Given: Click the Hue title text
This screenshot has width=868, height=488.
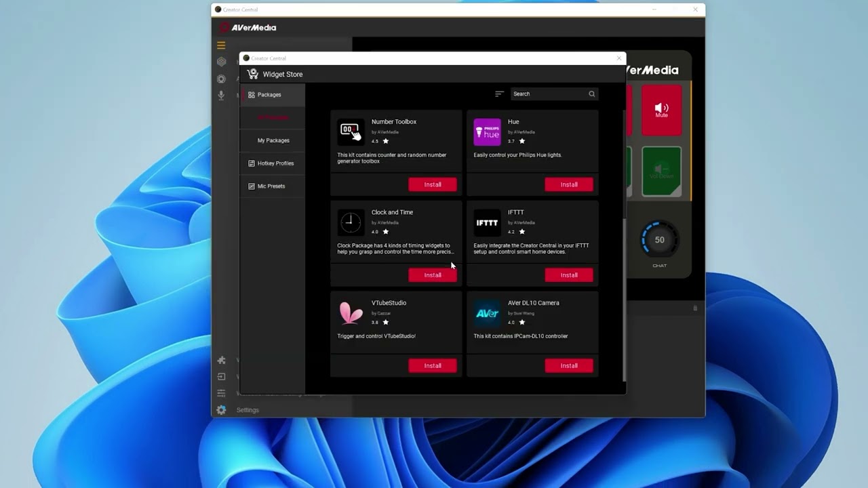Looking at the screenshot, I should (x=513, y=122).
